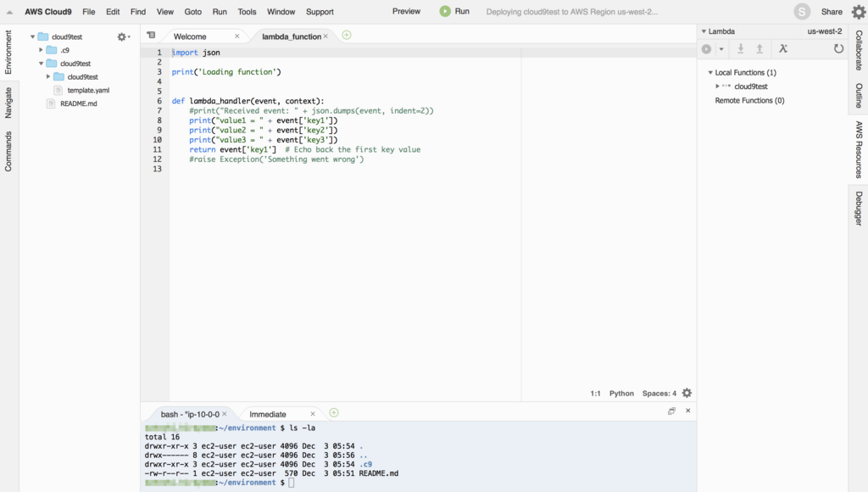Open the Spaces: 4 indentation dropdown

point(659,394)
